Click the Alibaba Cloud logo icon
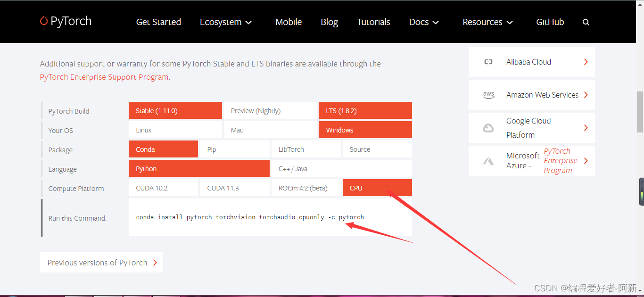644x297 pixels. [x=488, y=62]
